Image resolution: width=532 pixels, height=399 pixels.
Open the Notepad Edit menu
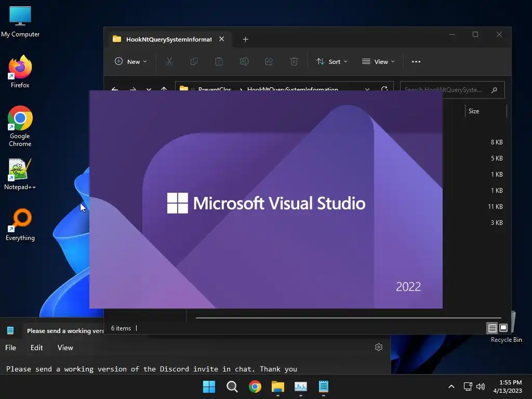point(37,348)
